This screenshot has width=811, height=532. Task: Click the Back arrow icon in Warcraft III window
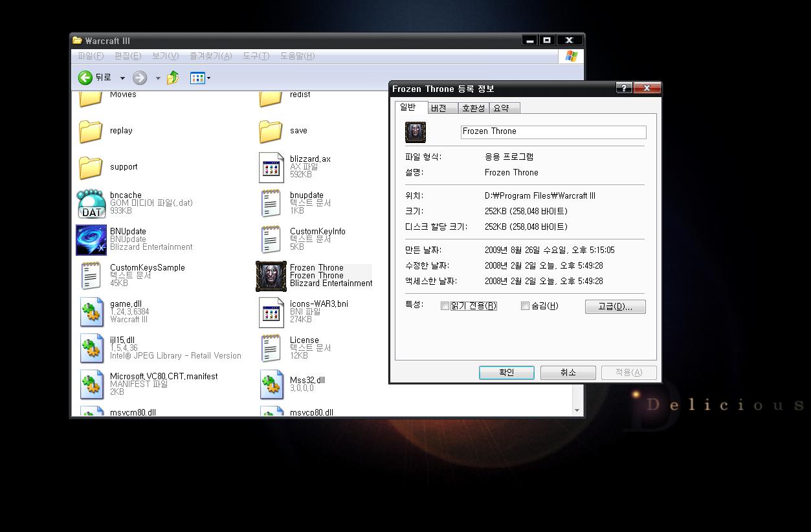[85, 78]
